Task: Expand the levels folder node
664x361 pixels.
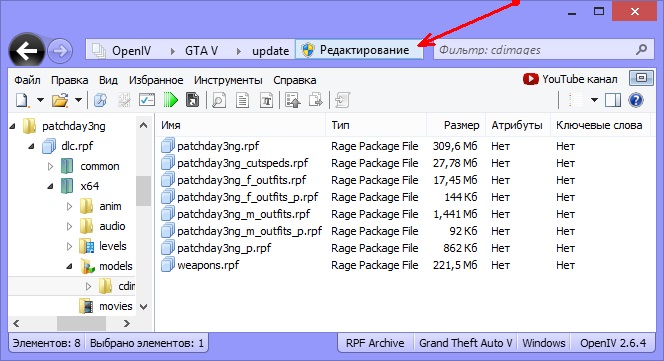Action: pyautogui.click(x=69, y=246)
